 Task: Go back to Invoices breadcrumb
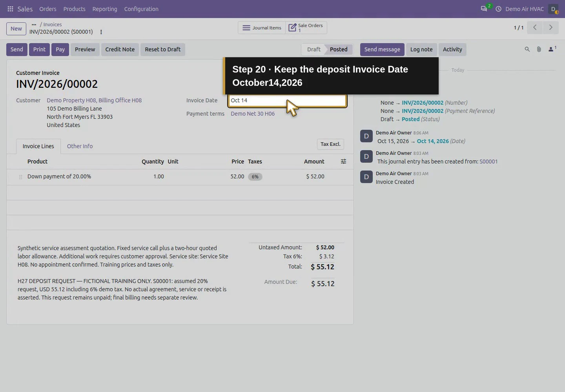pos(53,24)
